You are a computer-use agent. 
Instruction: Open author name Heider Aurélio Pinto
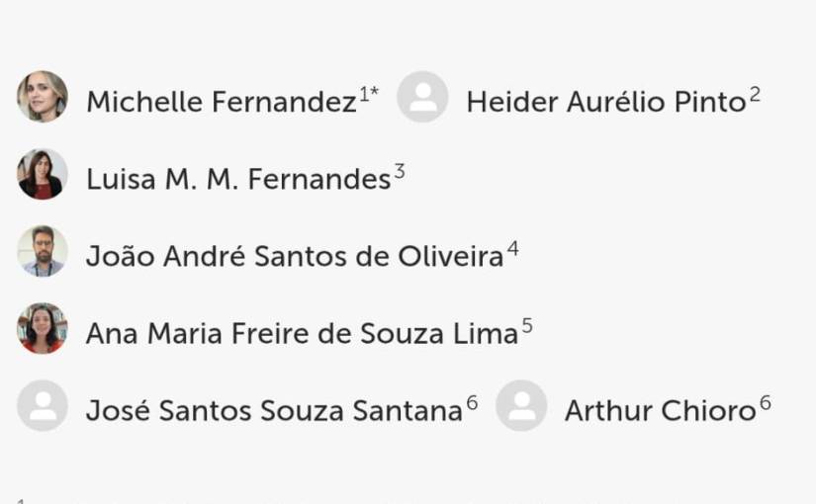tap(605, 102)
